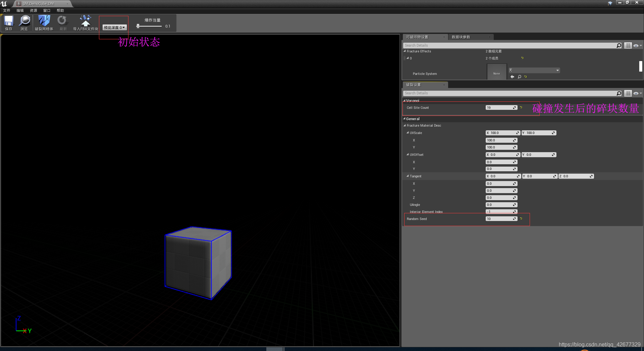Collapse the Voronoi category
The width and height of the screenshot is (644, 351).
(x=405, y=101)
